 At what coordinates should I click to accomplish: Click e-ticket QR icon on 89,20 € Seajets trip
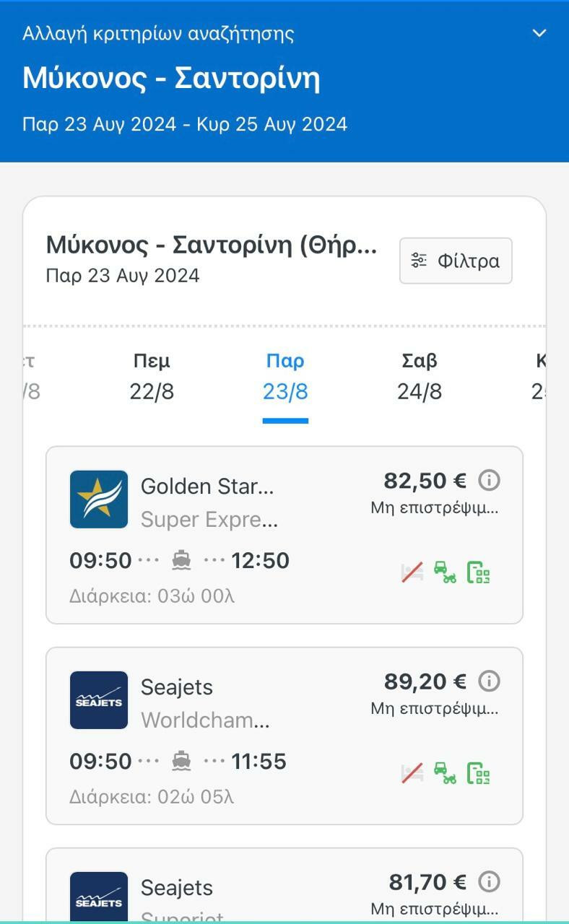pos(478,773)
